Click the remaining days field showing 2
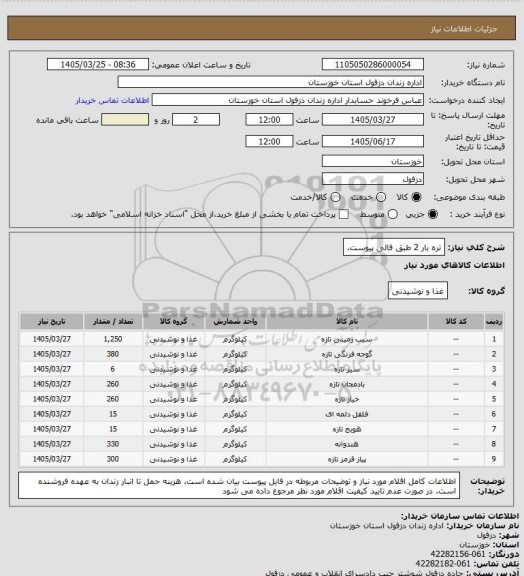 [x=196, y=120]
